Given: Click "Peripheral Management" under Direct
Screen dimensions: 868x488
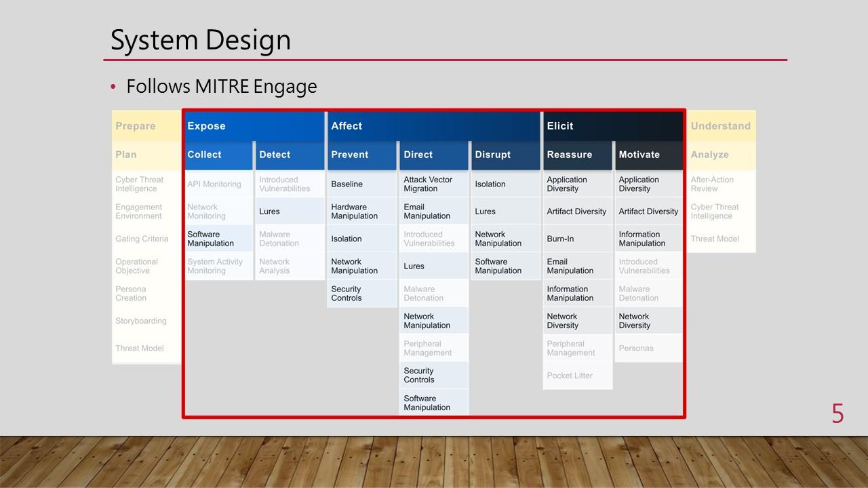Looking at the screenshot, I should click(434, 348).
